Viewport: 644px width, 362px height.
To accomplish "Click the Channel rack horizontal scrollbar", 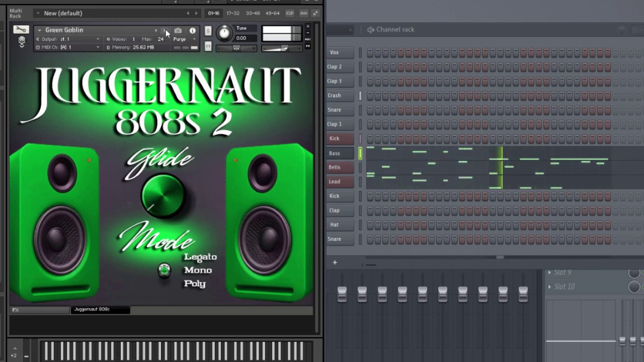I will [x=500, y=257].
